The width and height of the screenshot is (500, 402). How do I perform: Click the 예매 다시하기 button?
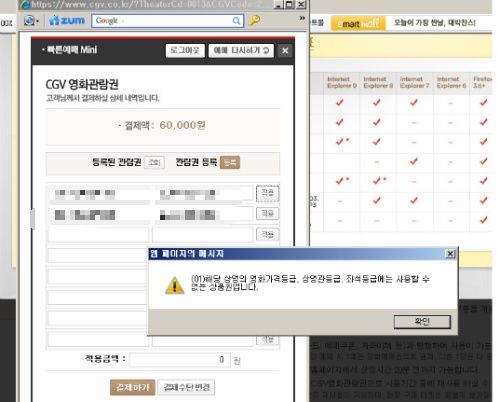click(x=241, y=51)
